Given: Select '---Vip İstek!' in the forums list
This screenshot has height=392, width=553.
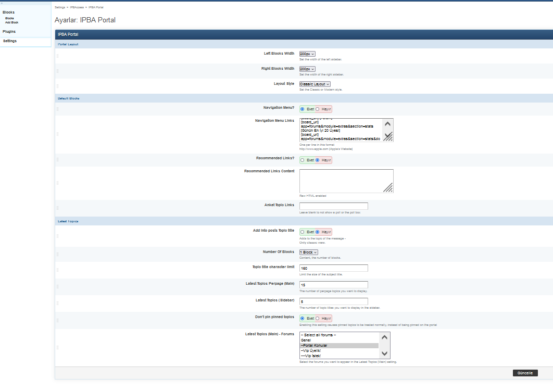Looking at the screenshot, I should click(x=340, y=356).
